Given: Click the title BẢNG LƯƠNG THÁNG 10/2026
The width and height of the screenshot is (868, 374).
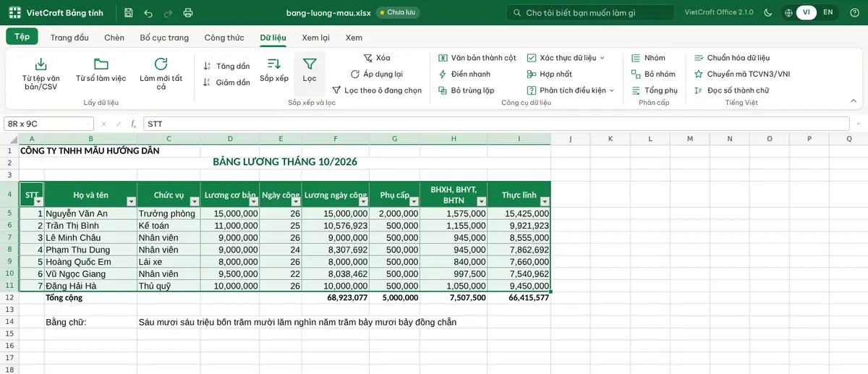Looking at the screenshot, I should [x=285, y=162].
